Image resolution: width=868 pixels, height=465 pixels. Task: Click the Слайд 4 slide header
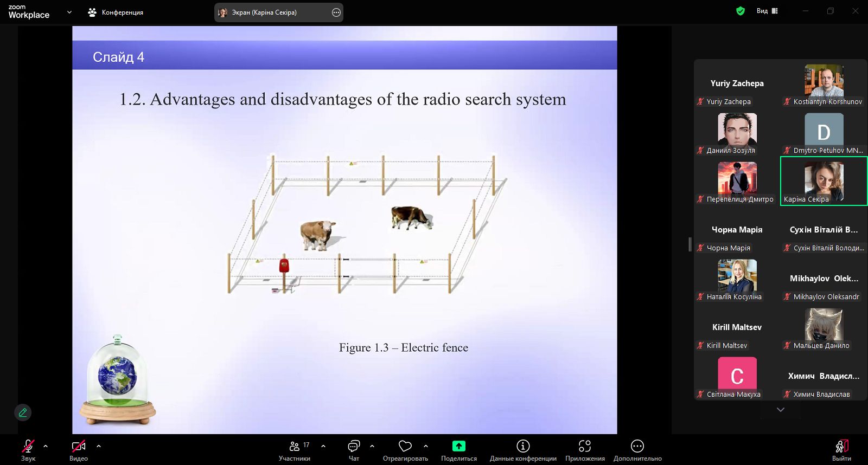pos(118,57)
